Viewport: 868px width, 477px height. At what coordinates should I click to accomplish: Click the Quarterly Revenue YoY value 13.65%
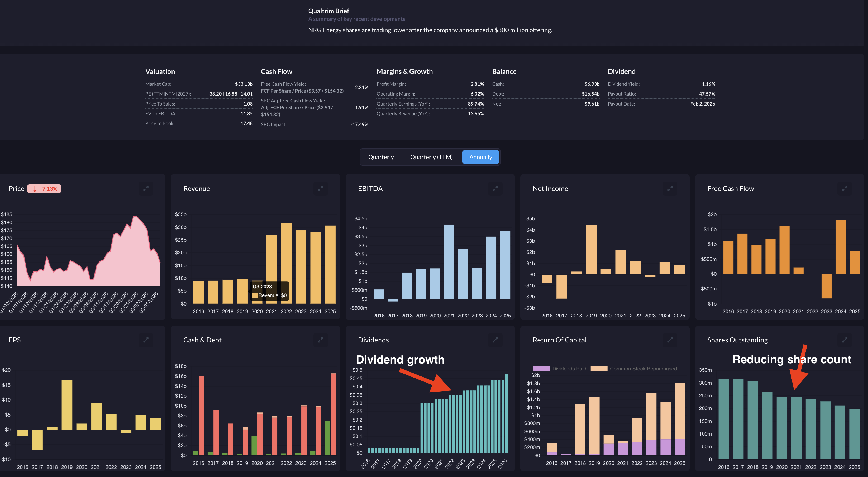[476, 113]
